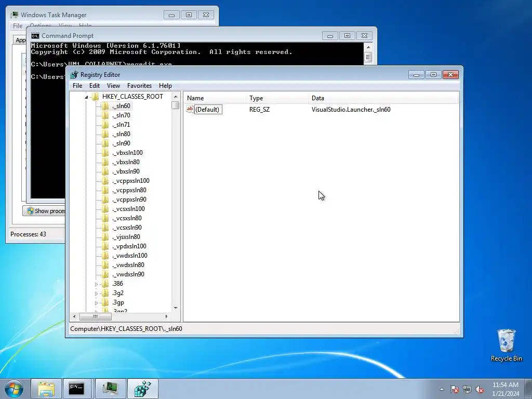Click the registry path in status bar
The width and height of the screenshot is (532, 399).
(x=126, y=329)
